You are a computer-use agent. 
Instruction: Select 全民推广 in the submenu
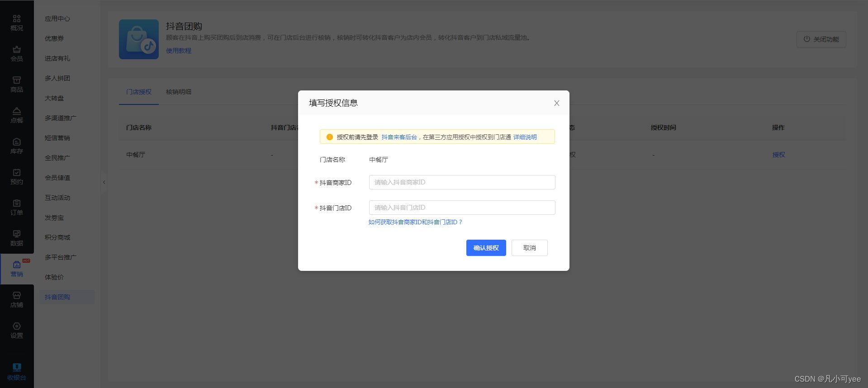(57, 158)
